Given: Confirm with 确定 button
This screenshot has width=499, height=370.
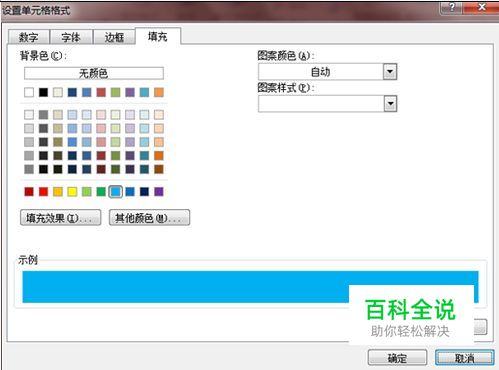Looking at the screenshot, I should pyautogui.click(x=397, y=358).
